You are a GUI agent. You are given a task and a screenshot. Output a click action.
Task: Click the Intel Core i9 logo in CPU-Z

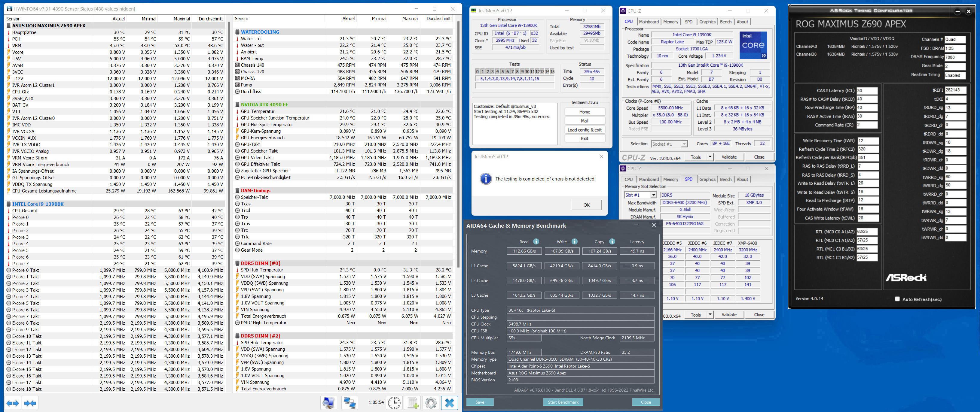coord(753,45)
